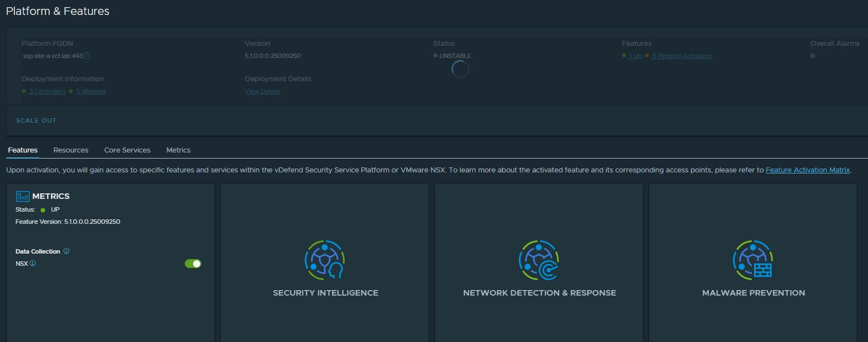Click the Data Collection info icon
The image size is (868, 342).
pos(66,251)
